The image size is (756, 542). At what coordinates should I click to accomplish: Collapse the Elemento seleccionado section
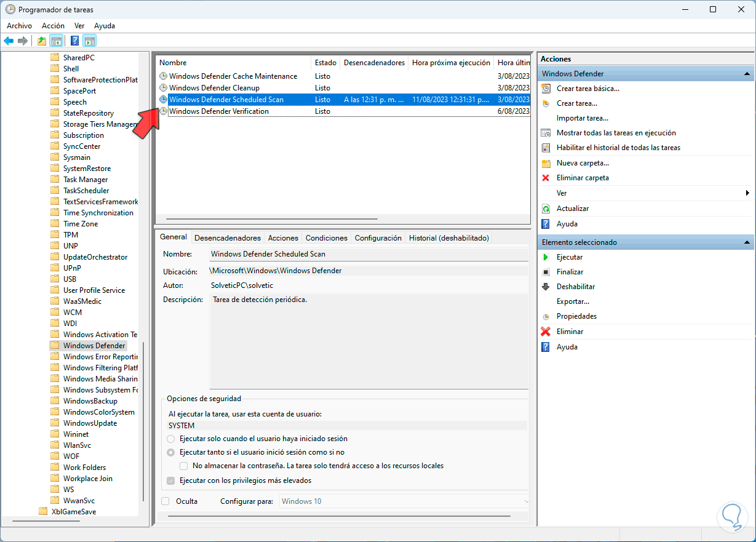tap(747, 242)
